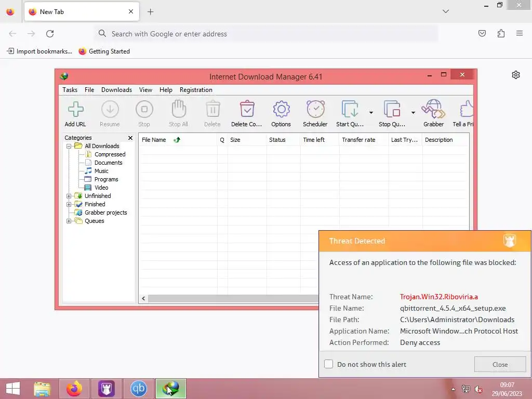532x399 pixels.
Task: Click the Firefox address bar
Action: pyautogui.click(x=265, y=34)
